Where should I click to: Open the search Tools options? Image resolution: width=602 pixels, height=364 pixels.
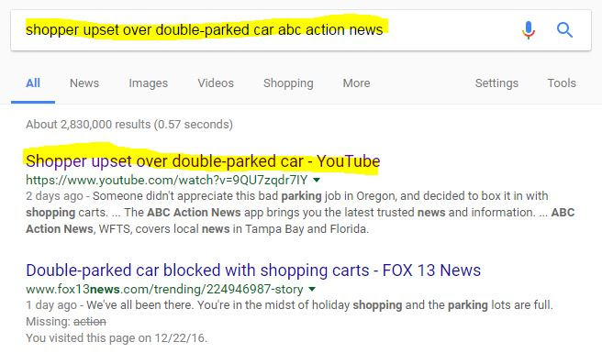click(x=562, y=83)
